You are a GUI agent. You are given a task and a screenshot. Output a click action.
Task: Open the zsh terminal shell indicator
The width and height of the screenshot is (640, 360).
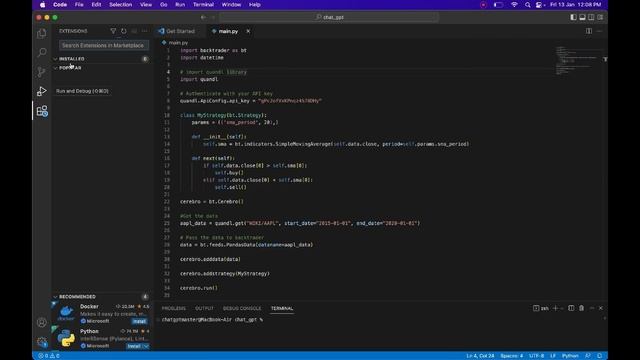click(x=541, y=308)
